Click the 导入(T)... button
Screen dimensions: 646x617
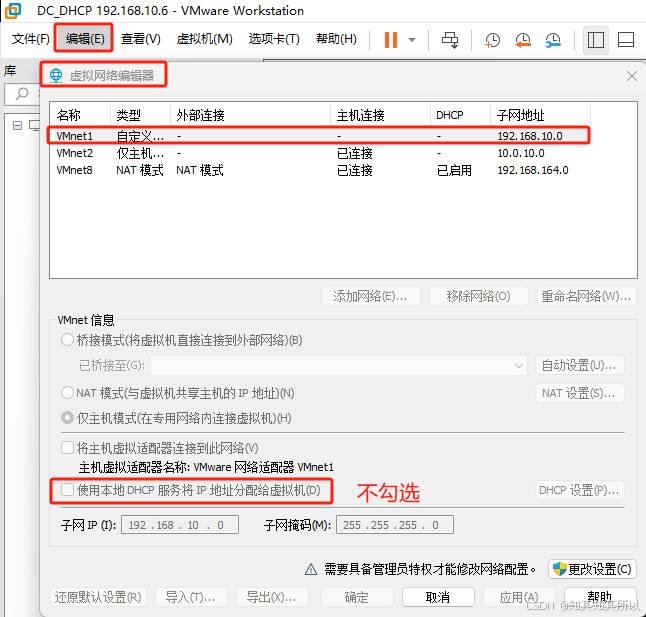[191, 597]
